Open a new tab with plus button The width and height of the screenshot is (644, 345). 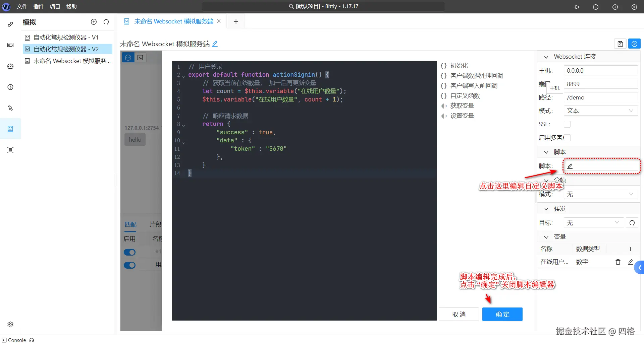236,21
